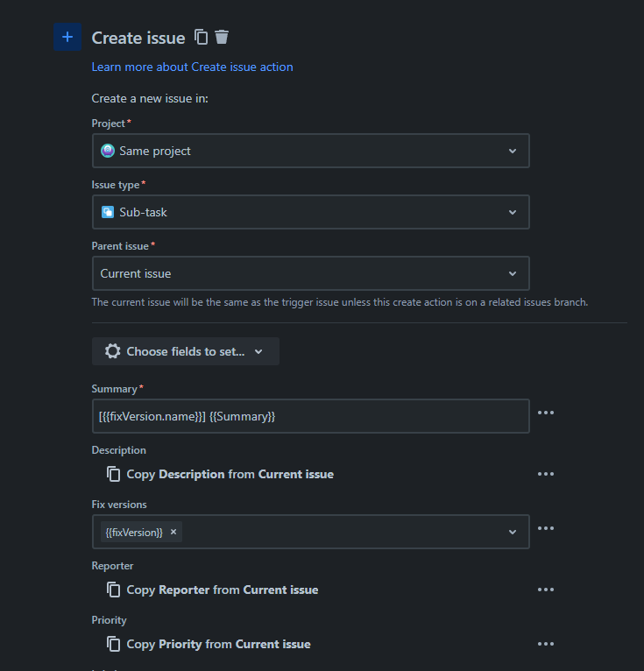This screenshot has width=644, height=671.
Task: Open more options for Priority field
Action: (546, 644)
